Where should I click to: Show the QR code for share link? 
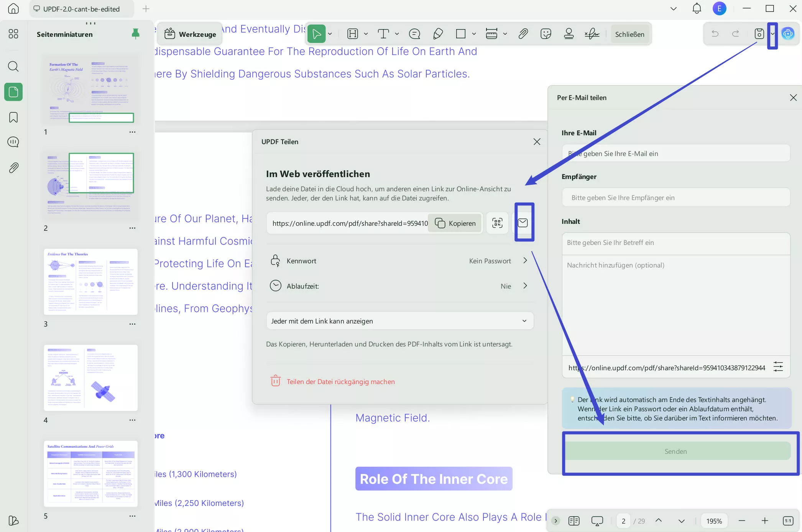coord(497,223)
